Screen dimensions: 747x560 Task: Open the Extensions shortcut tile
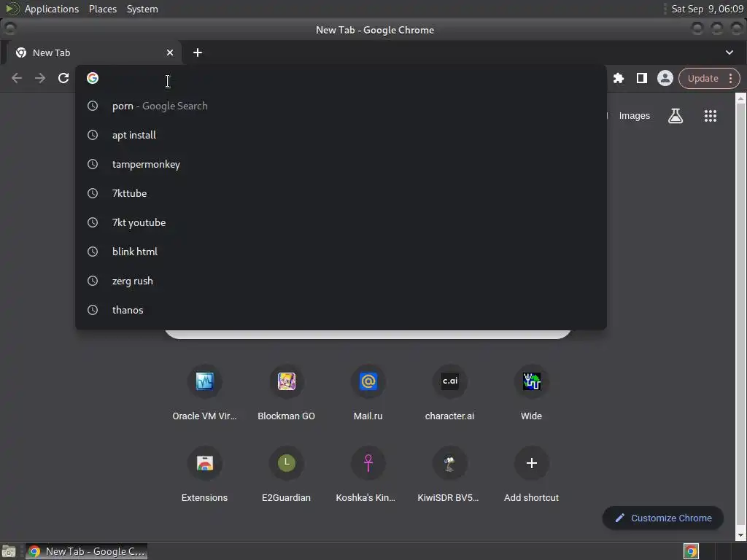[x=204, y=475]
